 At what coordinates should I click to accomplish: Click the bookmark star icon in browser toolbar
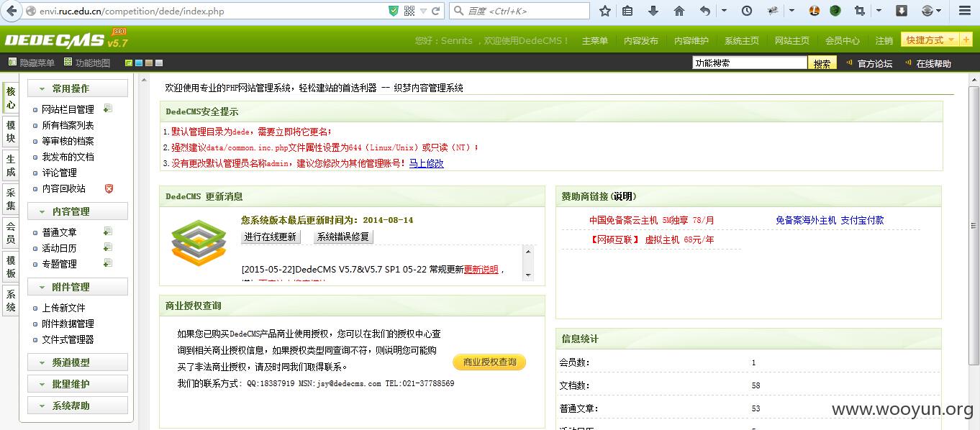point(605,11)
